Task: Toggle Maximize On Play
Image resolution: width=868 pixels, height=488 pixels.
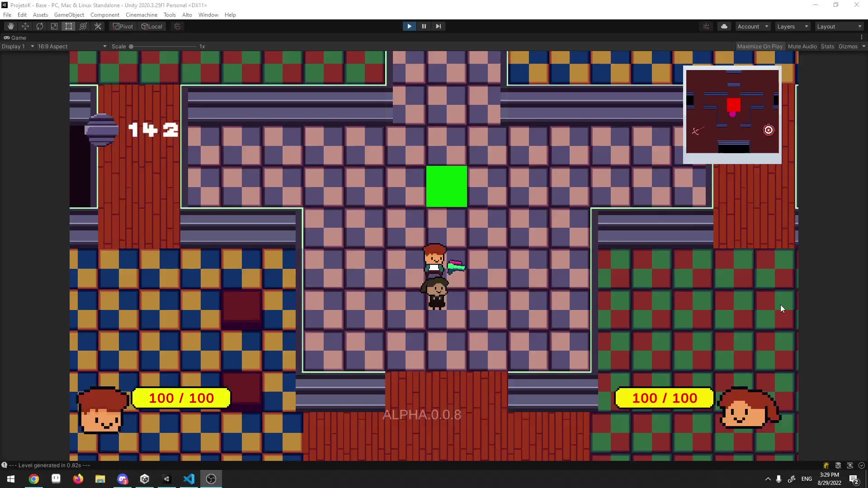Action: point(759,46)
